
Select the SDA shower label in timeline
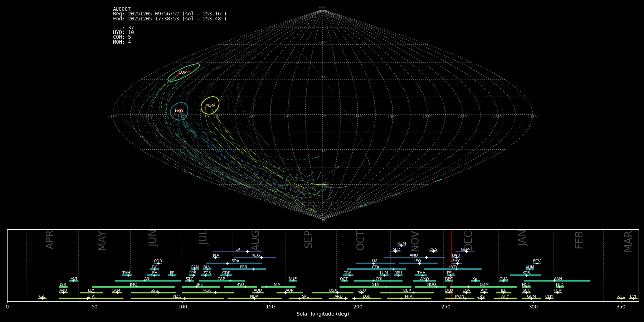click(235, 261)
